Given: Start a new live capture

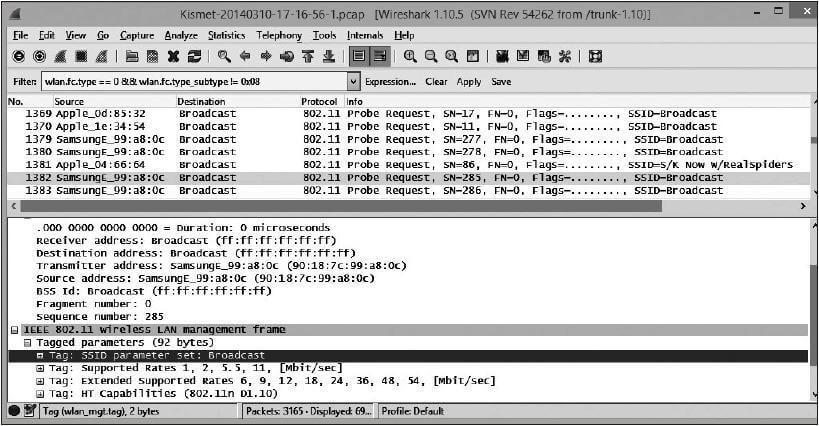Looking at the screenshot, I should [x=60, y=57].
